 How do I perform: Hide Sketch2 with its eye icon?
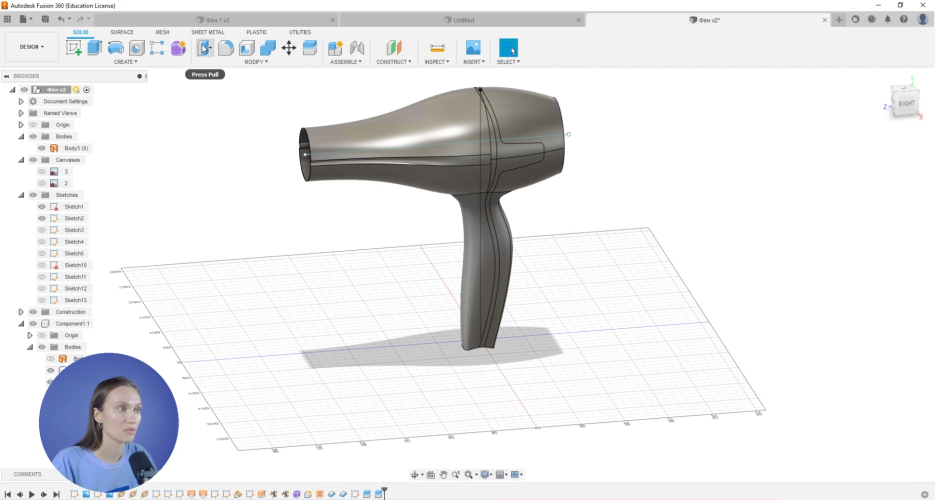[42, 218]
